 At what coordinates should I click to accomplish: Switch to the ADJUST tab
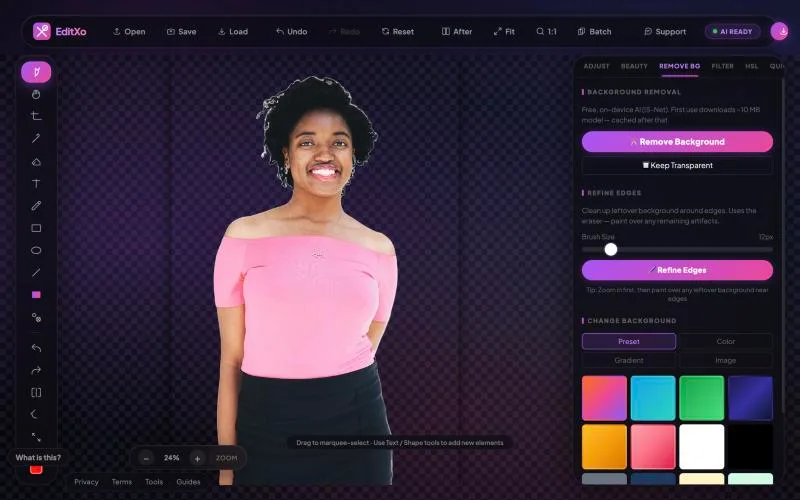pos(596,66)
